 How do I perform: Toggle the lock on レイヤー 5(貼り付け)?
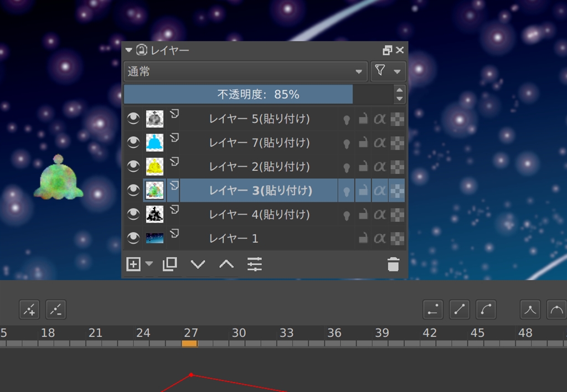pyautogui.click(x=363, y=118)
